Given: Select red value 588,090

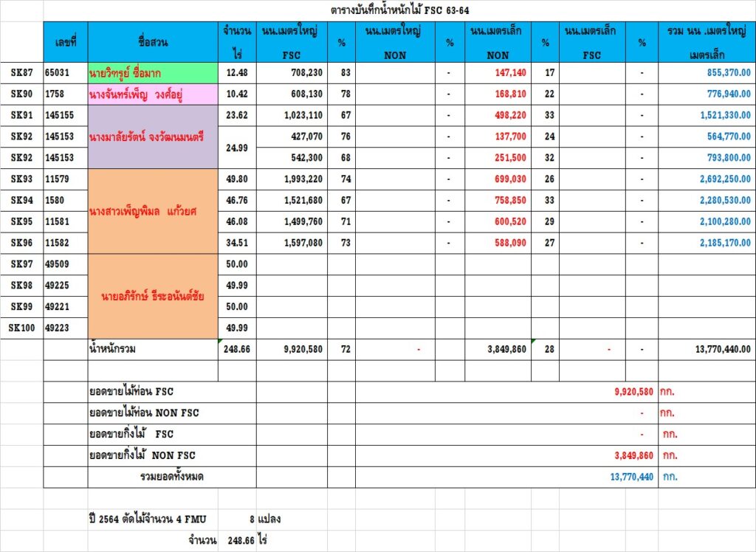Looking at the screenshot, I should pos(498,243).
